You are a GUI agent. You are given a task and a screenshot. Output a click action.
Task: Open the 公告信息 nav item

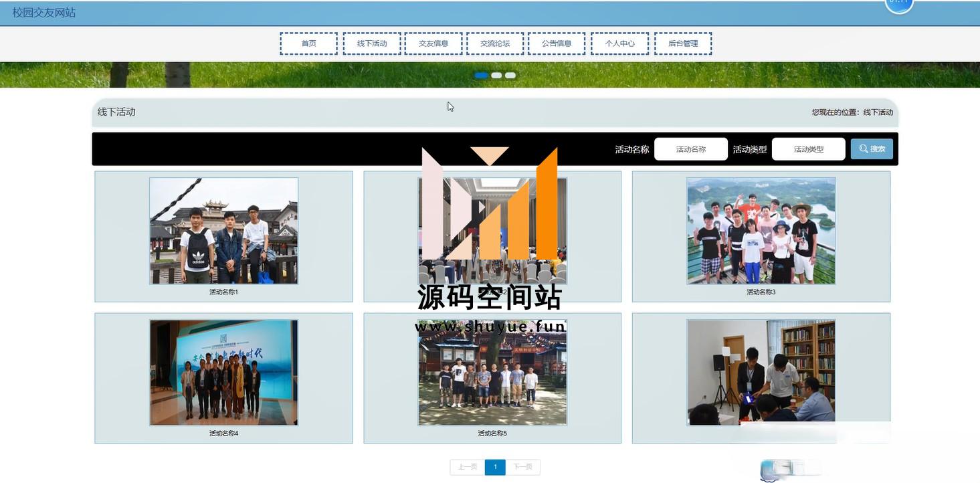pyautogui.click(x=557, y=43)
